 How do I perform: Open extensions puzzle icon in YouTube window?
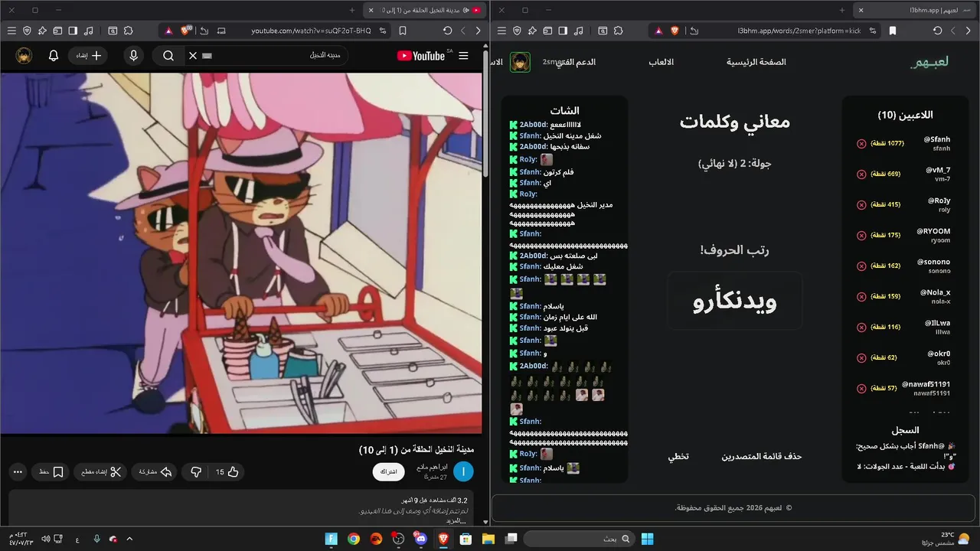pos(128,31)
